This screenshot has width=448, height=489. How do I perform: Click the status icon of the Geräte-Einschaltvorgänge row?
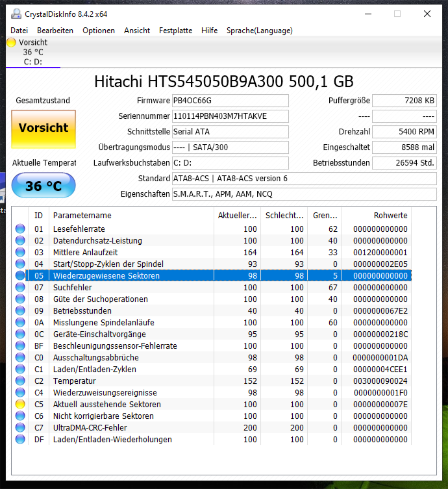(20, 334)
